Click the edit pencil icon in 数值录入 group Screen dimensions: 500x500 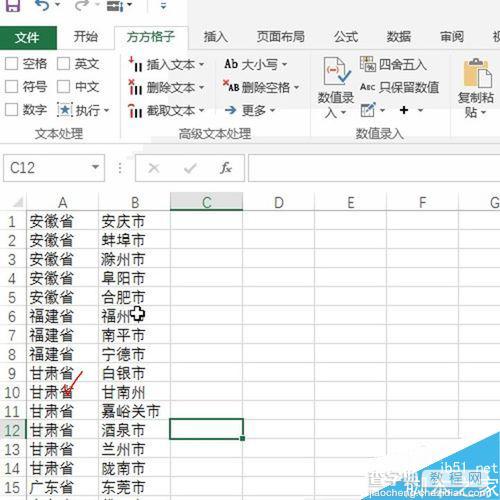(x=368, y=110)
